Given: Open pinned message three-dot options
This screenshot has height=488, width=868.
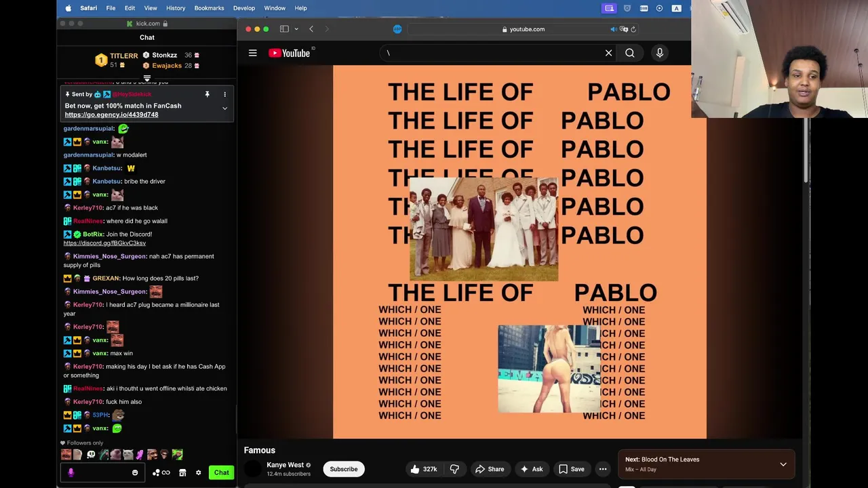Looking at the screenshot, I should [224, 94].
